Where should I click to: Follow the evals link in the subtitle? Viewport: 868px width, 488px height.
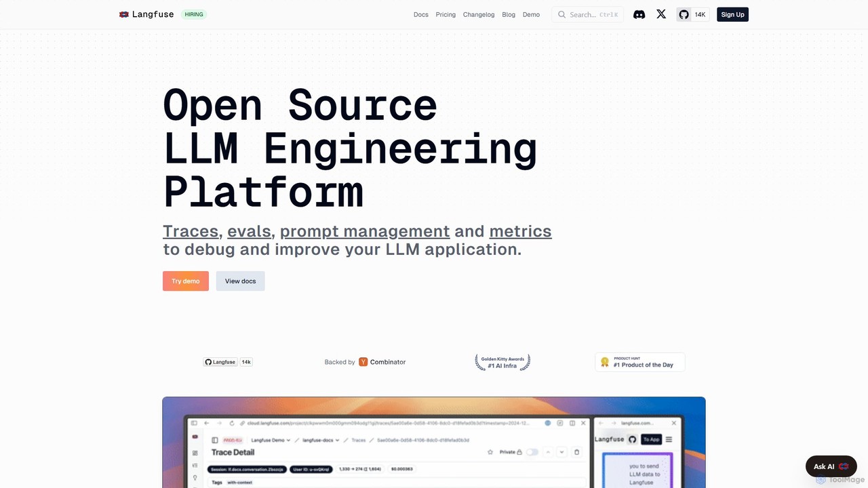249,231
